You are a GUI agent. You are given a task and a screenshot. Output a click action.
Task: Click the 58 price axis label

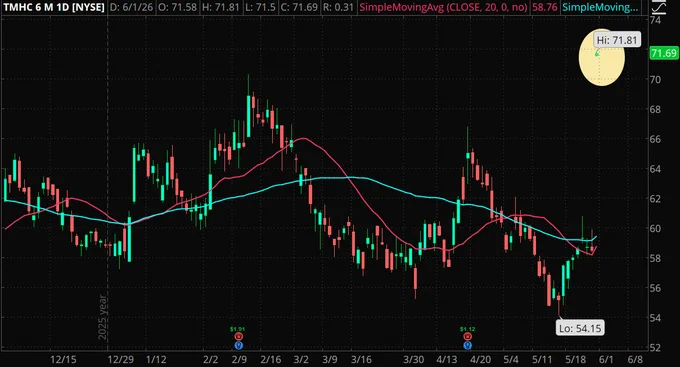pyautogui.click(x=655, y=258)
